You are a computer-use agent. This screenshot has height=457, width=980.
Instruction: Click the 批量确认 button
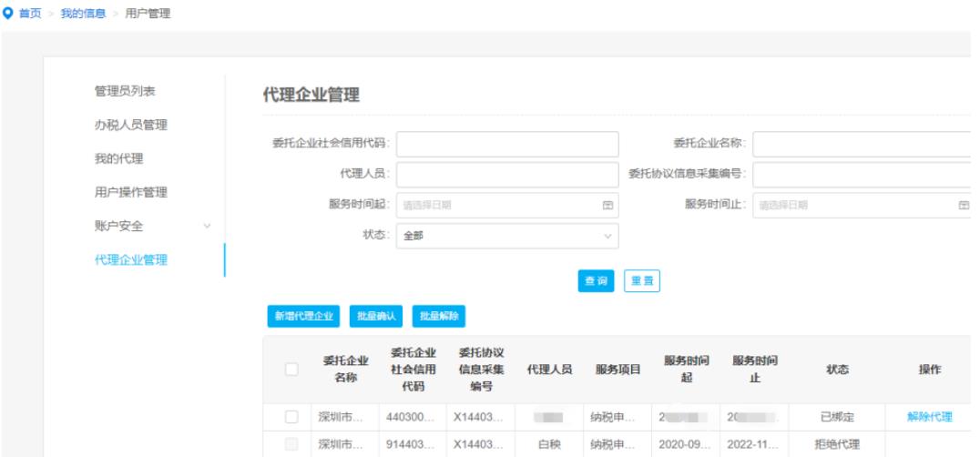(x=376, y=316)
